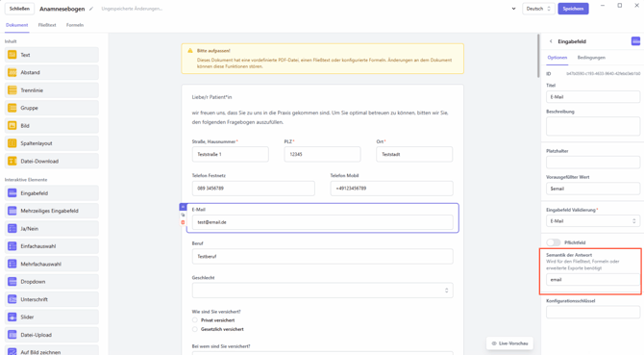Add a Mehrfachauswahl element
Image resolution: width=644 pixels, height=355 pixels.
52,264
